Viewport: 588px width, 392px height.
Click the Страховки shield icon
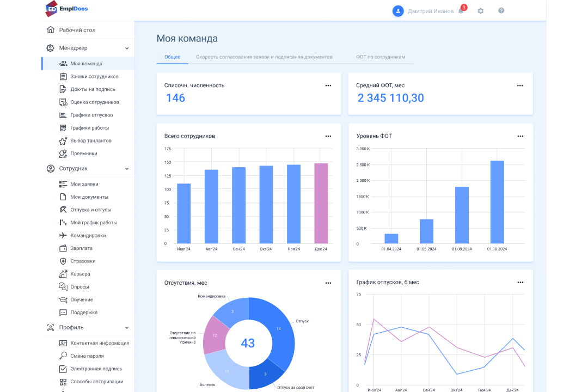click(x=63, y=261)
